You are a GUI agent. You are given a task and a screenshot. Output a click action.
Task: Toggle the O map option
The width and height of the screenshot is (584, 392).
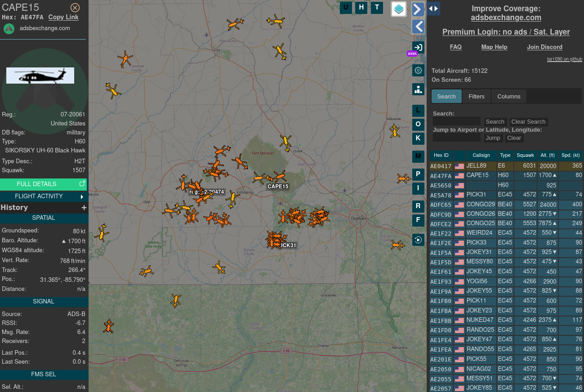click(418, 125)
